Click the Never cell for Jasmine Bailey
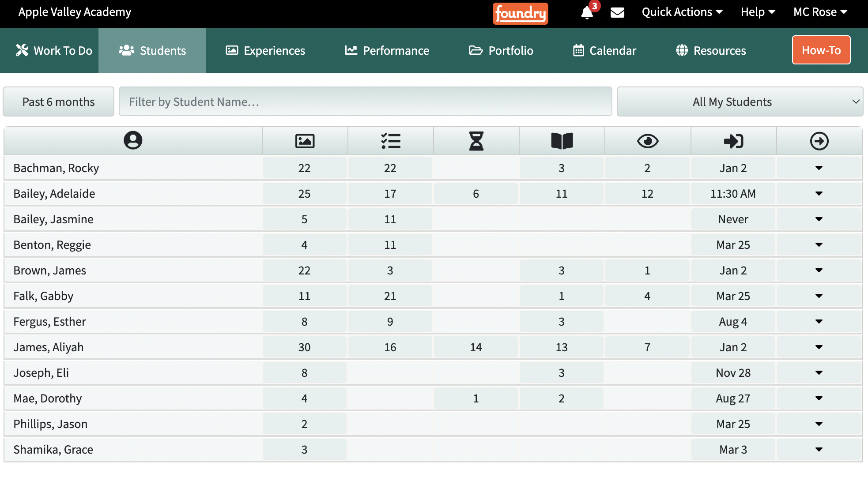Image resolution: width=868 pixels, height=496 pixels. click(733, 219)
